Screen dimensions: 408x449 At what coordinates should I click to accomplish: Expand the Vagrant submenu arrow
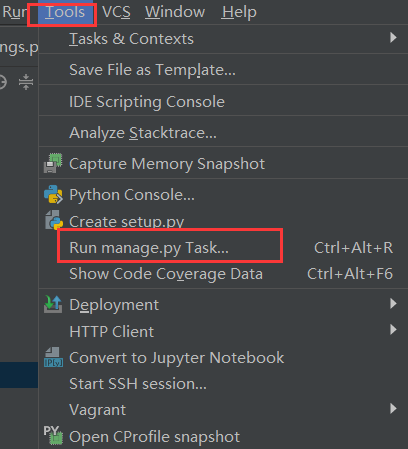point(393,408)
